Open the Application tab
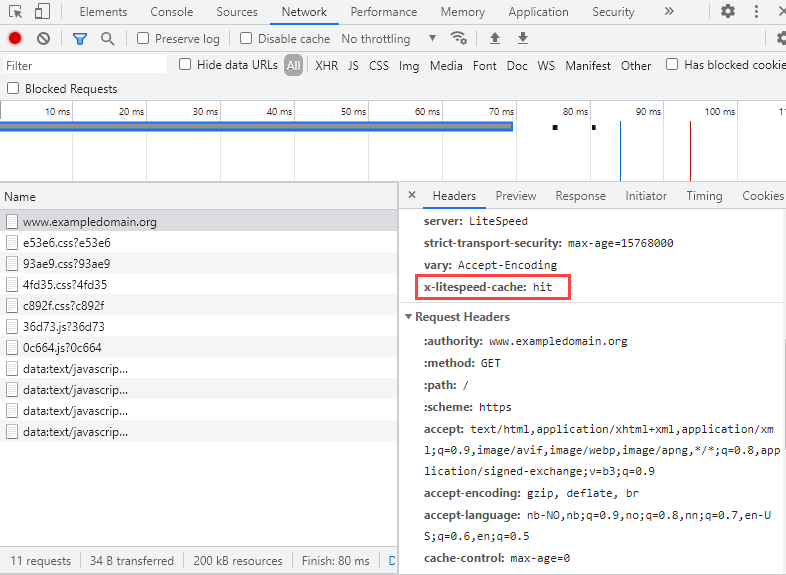Image resolution: width=786 pixels, height=575 pixels. 538,12
